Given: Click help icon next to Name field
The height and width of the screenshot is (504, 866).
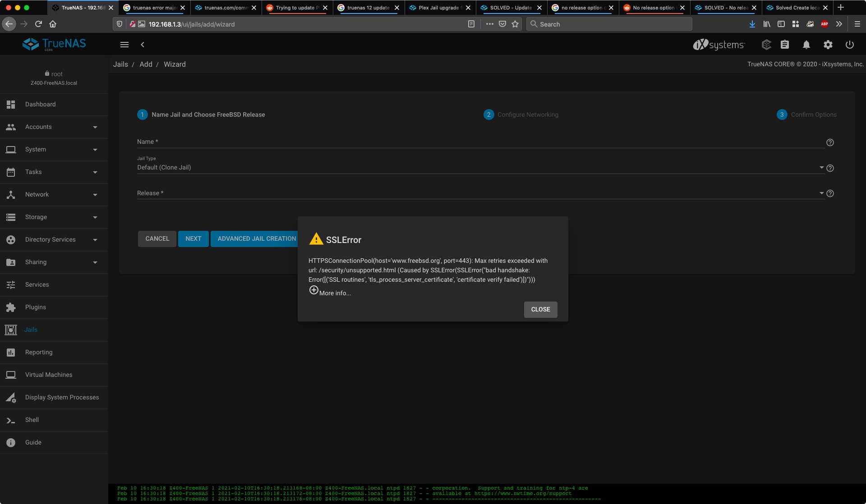Looking at the screenshot, I should 830,142.
